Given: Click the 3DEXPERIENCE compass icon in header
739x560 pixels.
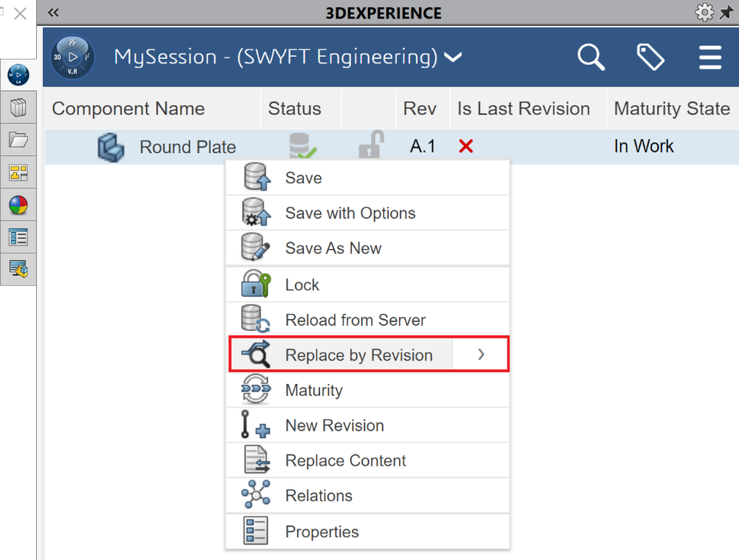Looking at the screenshot, I should click(x=72, y=57).
